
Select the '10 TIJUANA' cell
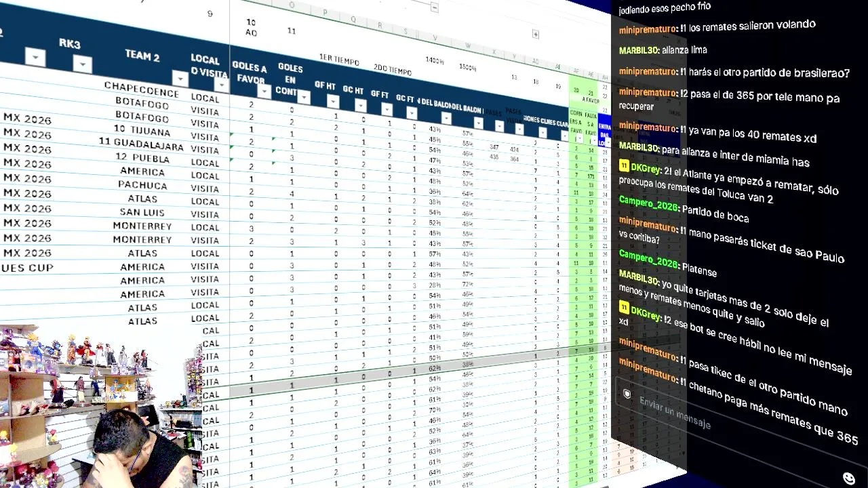pyautogui.click(x=142, y=129)
